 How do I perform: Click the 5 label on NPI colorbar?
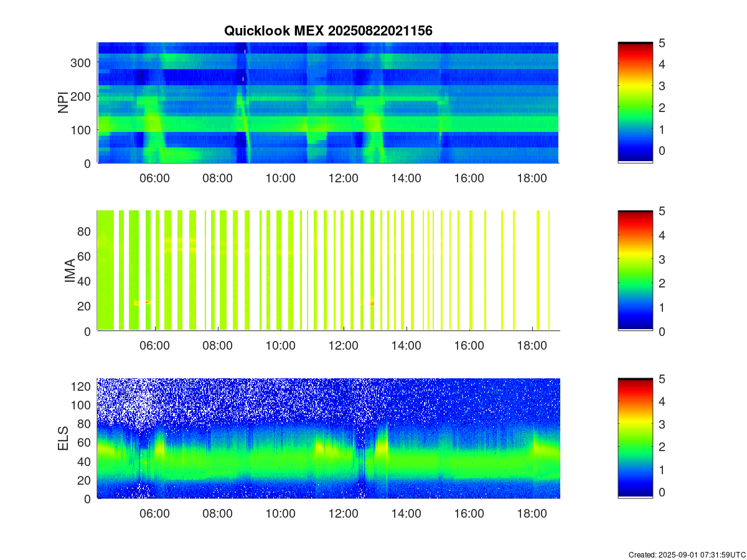click(663, 43)
